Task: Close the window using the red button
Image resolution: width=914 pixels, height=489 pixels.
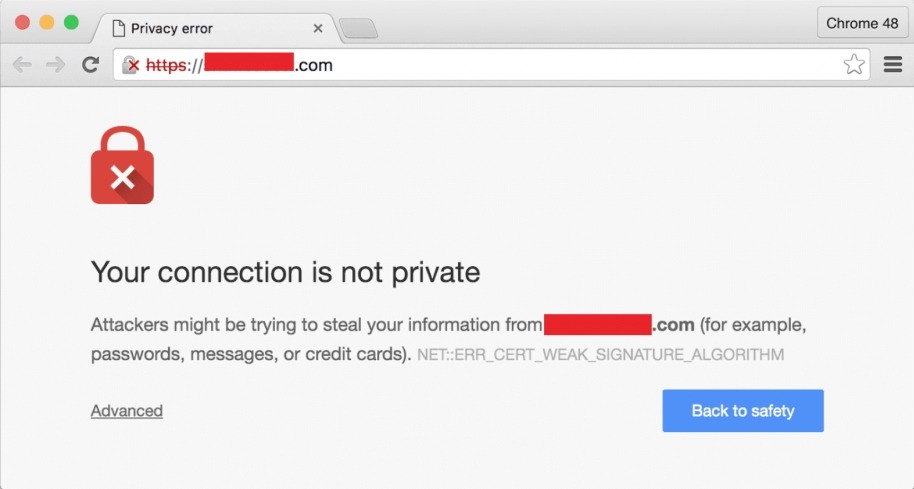Action: (x=22, y=23)
